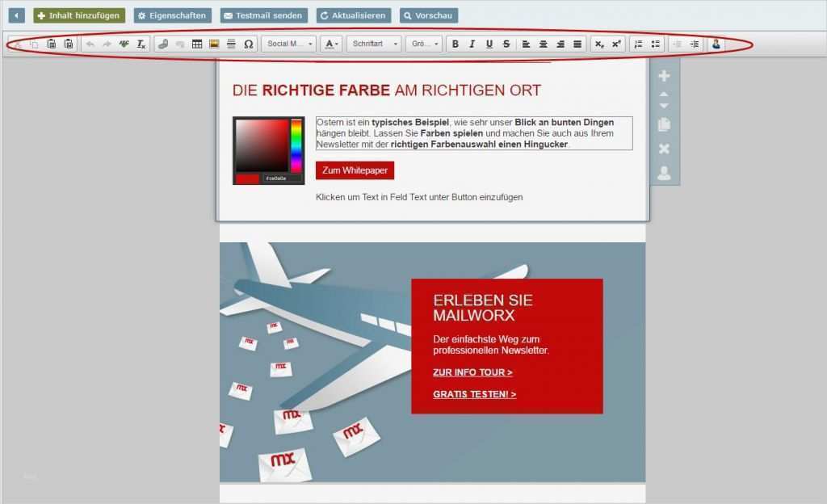The height and width of the screenshot is (504, 827).
Task: Toggle underline formatting
Action: point(489,44)
